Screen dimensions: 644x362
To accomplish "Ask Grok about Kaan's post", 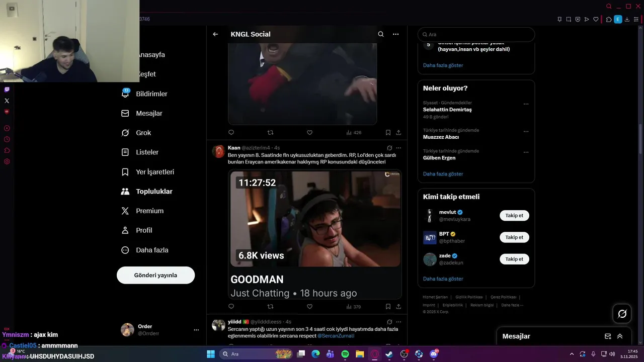I will coord(389,148).
